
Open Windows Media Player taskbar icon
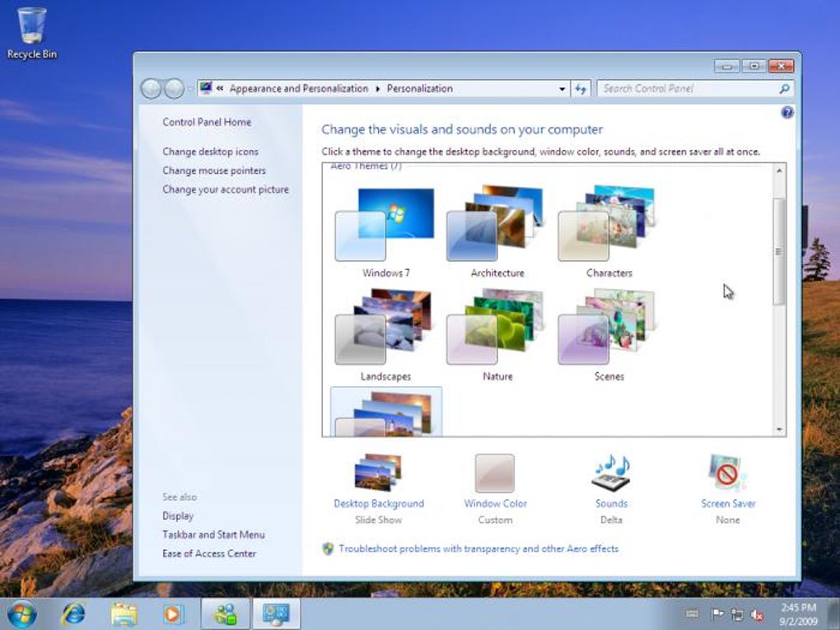click(x=173, y=614)
